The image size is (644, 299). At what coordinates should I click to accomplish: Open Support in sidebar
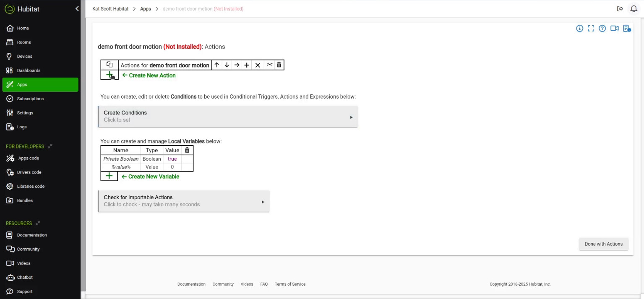click(x=40, y=291)
